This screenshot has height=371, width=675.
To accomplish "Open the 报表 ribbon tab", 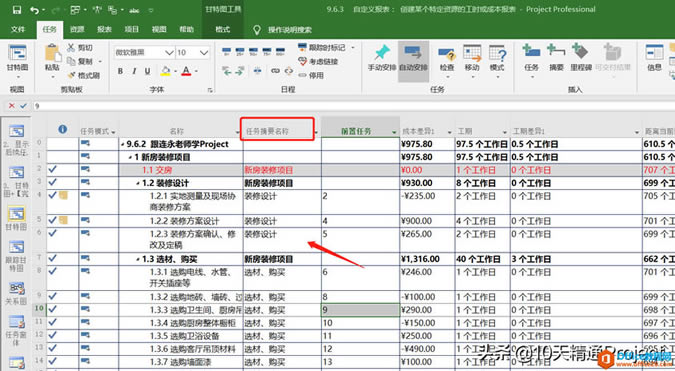I will tap(104, 29).
